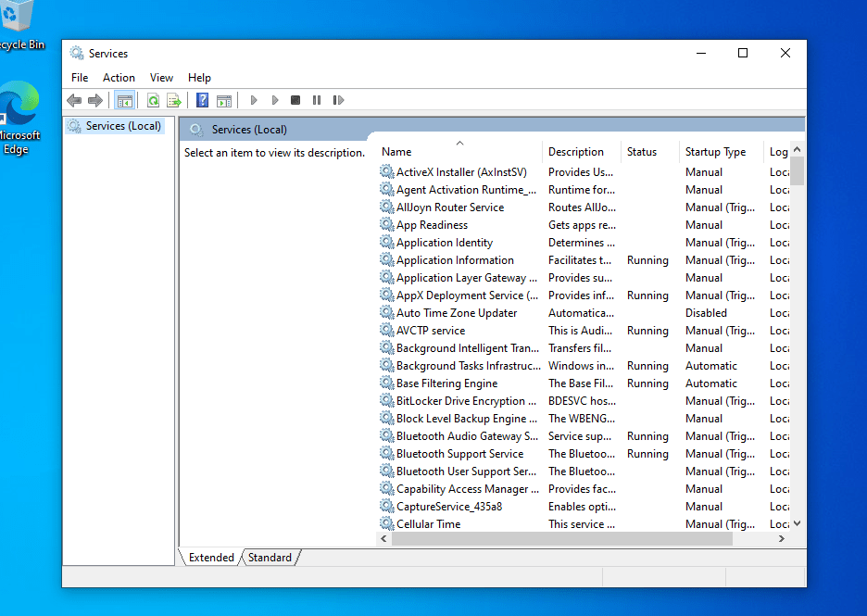The height and width of the screenshot is (616, 867).
Task: Open the View menu
Action: [161, 78]
